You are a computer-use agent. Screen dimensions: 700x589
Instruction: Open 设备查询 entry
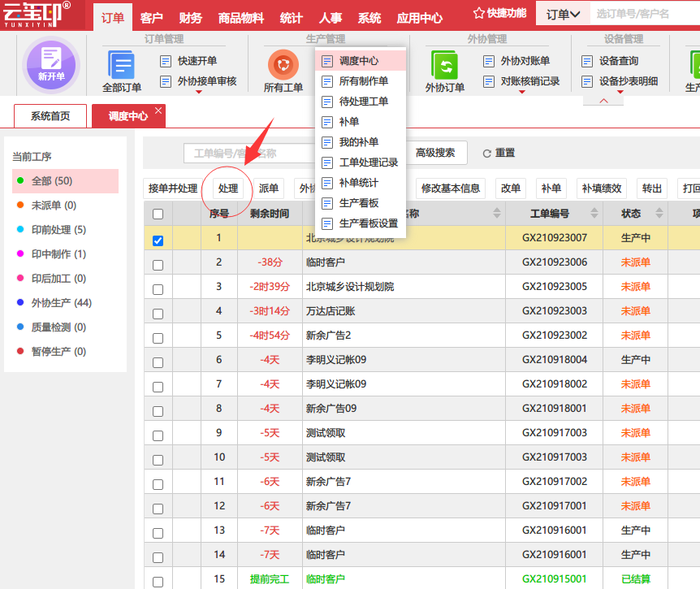610,61
